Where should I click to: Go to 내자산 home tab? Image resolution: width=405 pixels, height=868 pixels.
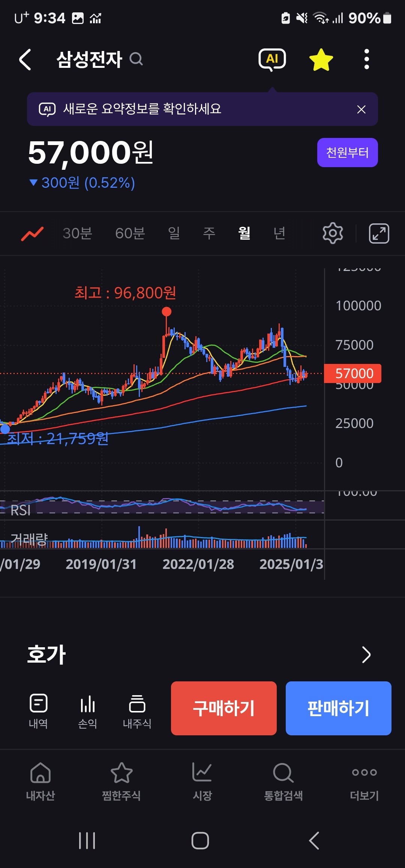click(40, 782)
